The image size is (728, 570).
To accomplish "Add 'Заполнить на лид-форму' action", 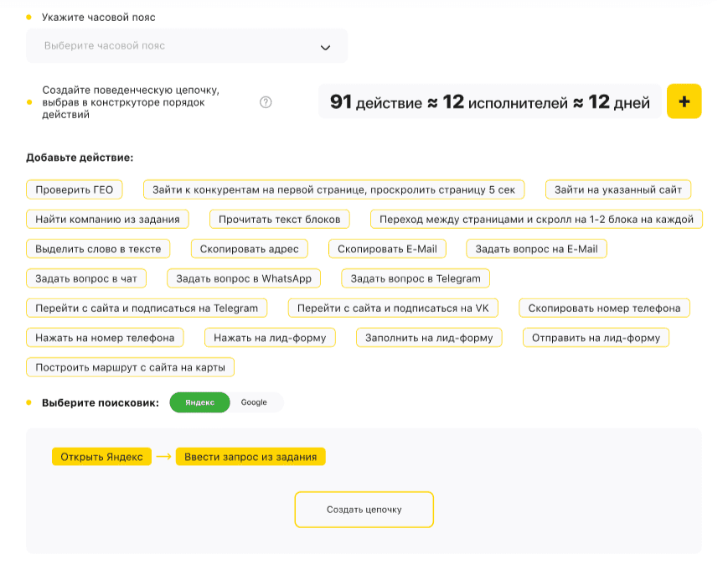I will click(429, 338).
